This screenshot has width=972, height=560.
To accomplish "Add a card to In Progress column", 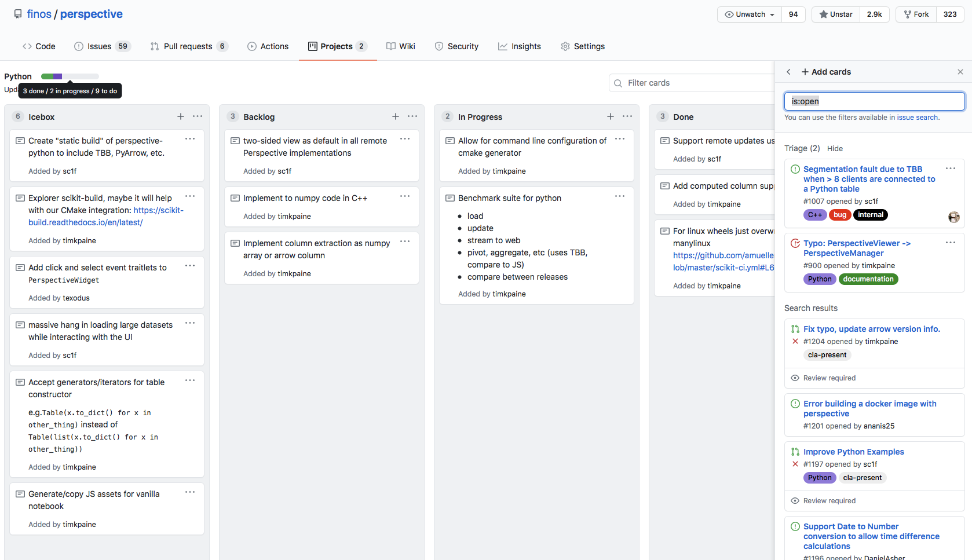I will (611, 116).
